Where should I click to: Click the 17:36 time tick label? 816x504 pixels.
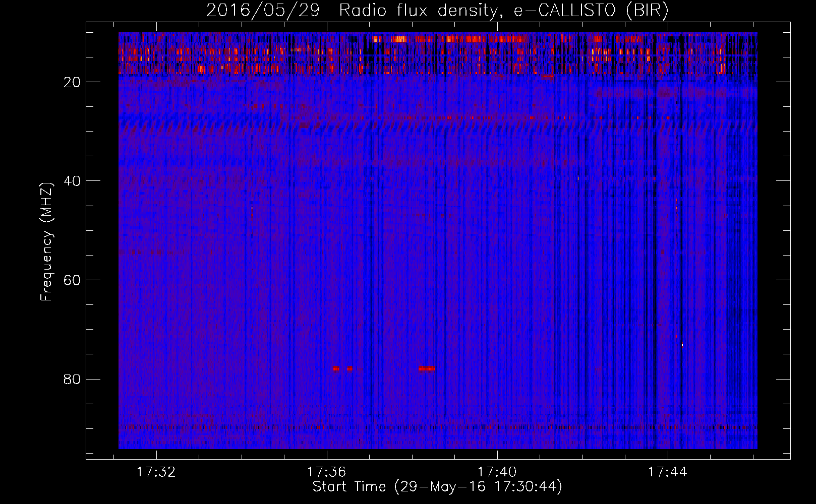click(327, 472)
